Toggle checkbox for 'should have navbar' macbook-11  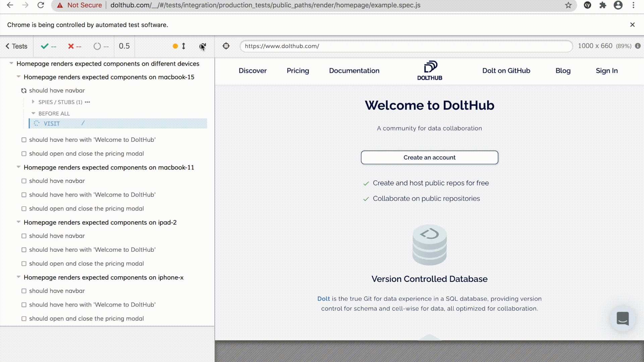pos(24,181)
